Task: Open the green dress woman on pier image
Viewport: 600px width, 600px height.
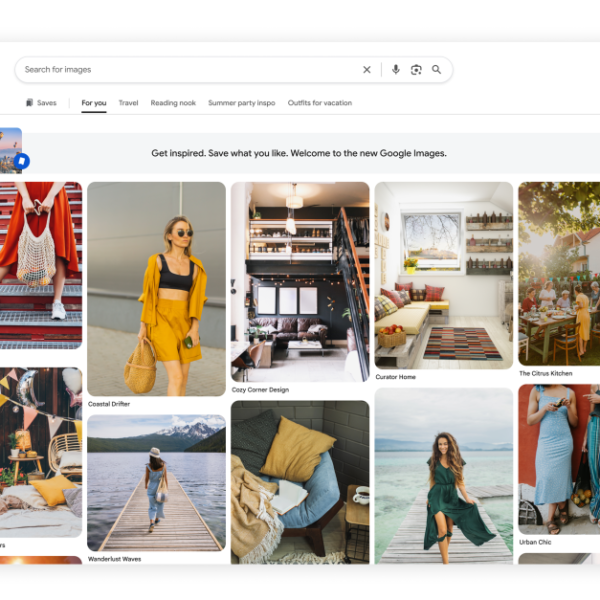Action: pyautogui.click(x=443, y=476)
